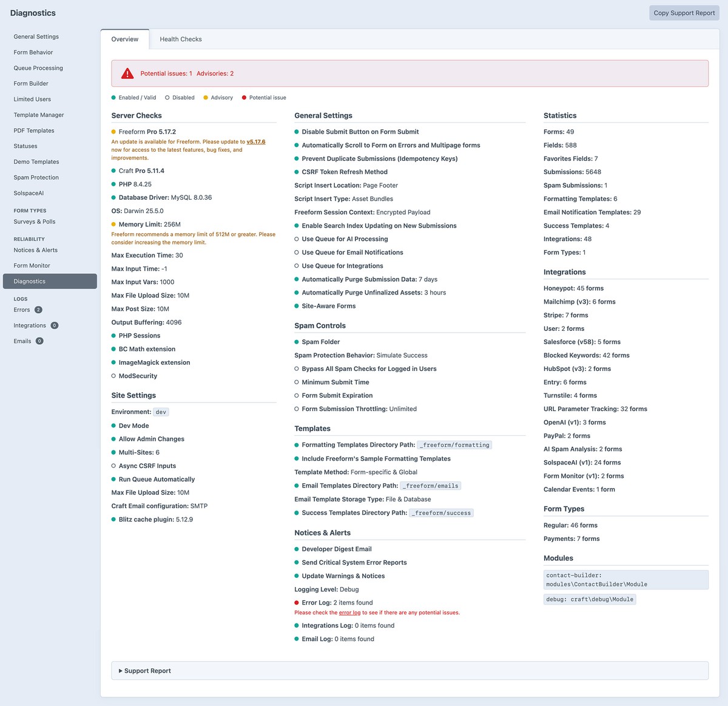Open Errors log in sidebar
The height and width of the screenshot is (706, 728).
[22, 310]
